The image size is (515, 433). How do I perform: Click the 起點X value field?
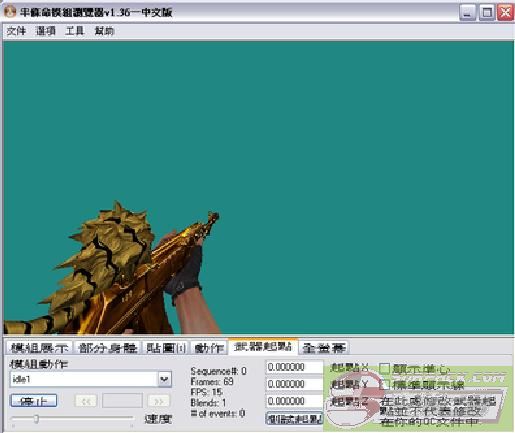pyautogui.click(x=294, y=367)
